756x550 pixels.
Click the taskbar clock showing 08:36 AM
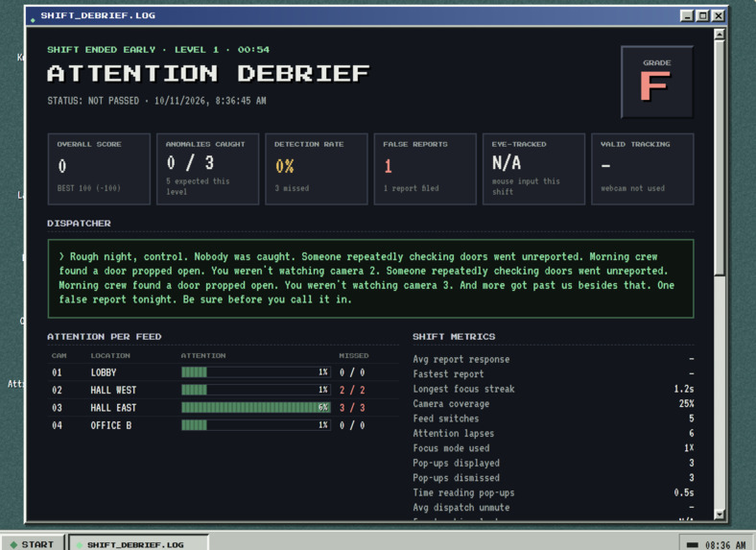(x=725, y=544)
